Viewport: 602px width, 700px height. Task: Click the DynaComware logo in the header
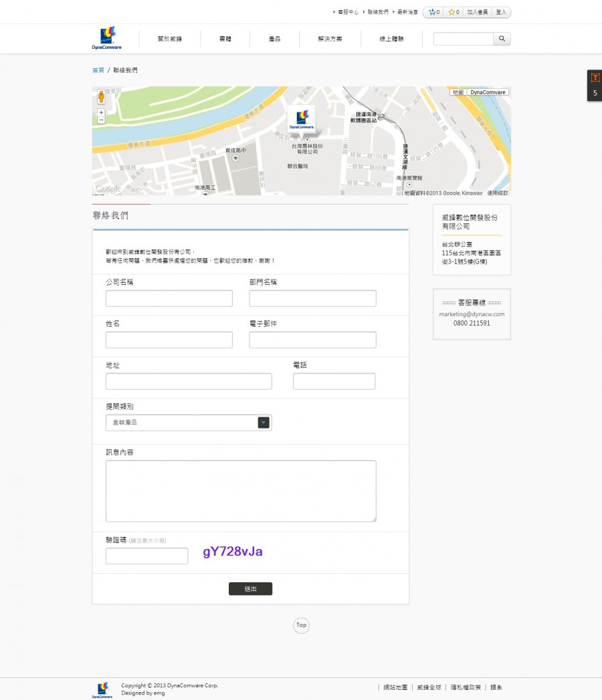pyautogui.click(x=108, y=37)
